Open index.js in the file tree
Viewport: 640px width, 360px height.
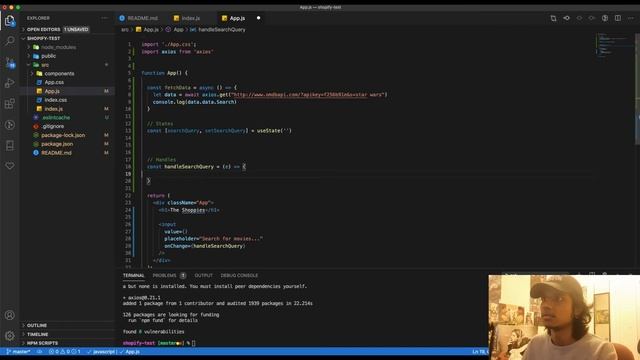click(x=68, y=109)
